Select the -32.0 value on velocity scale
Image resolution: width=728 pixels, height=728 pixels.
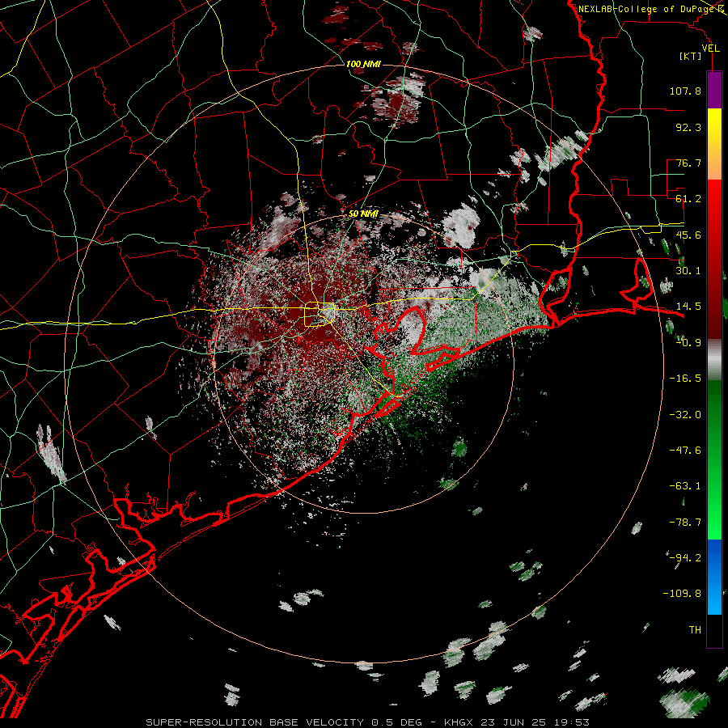(685, 415)
